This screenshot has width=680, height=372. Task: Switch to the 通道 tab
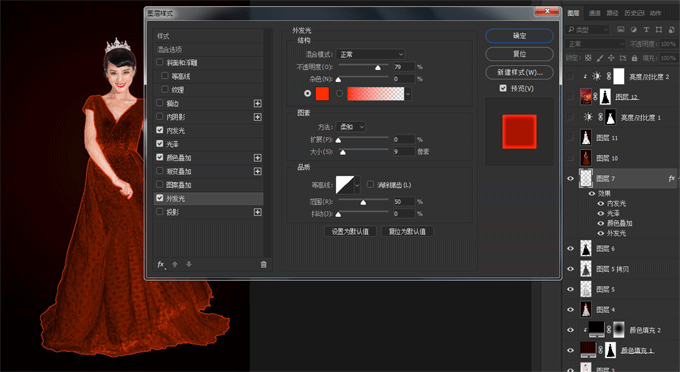click(595, 13)
